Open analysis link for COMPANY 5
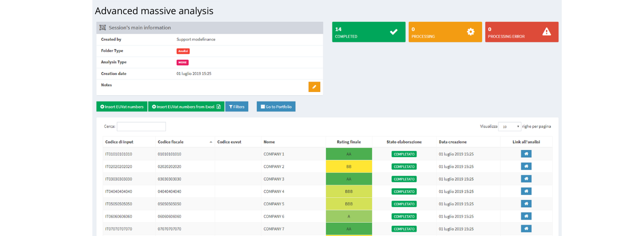 (x=526, y=204)
